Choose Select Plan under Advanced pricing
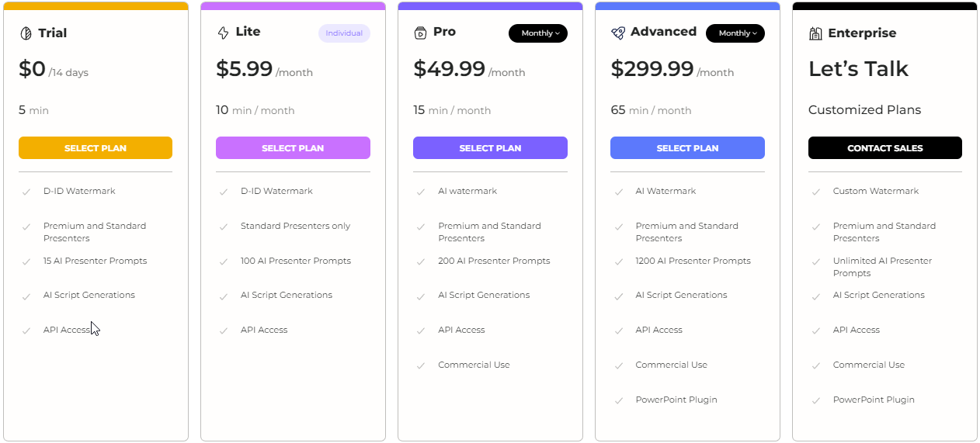 (x=687, y=148)
